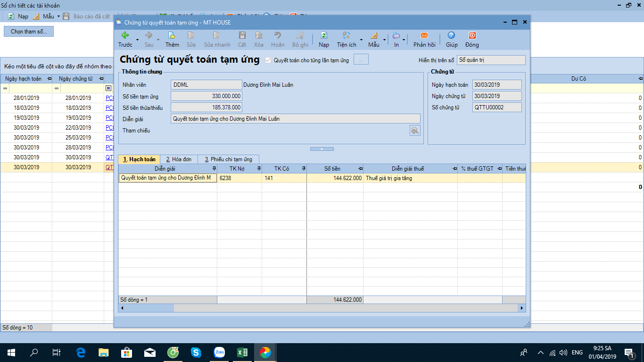The width and height of the screenshot is (644, 362).
Task: Send feedback via Phản hồi
Action: tap(424, 36)
